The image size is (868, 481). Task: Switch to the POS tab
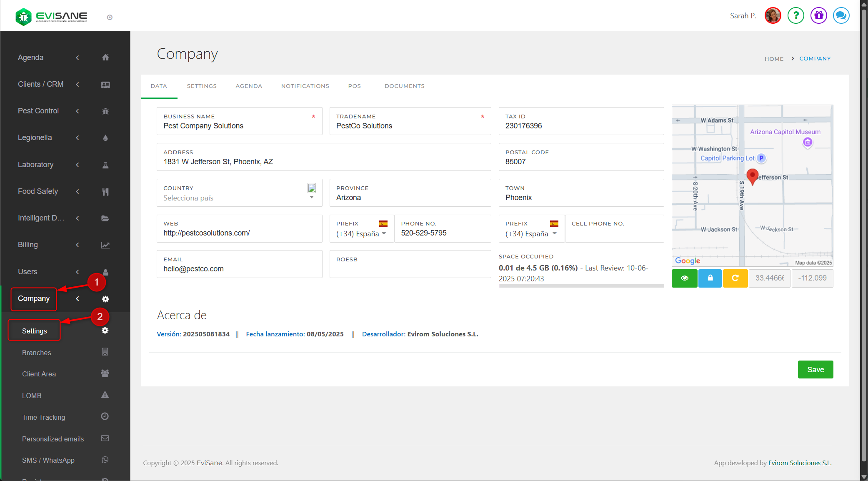[355, 86]
